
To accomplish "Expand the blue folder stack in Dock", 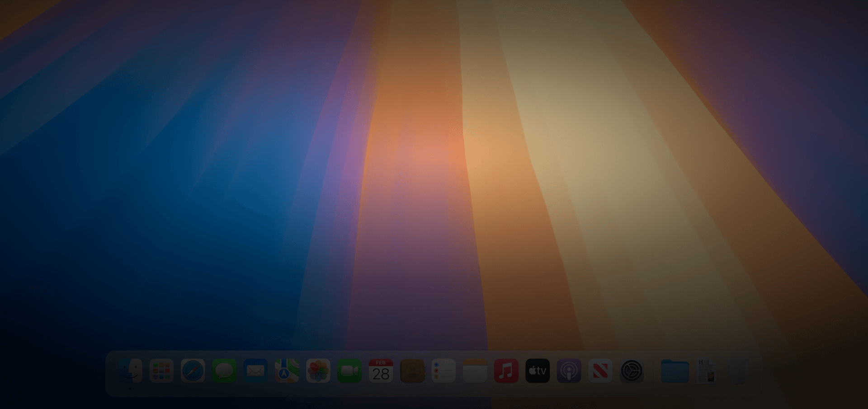I will pos(675,371).
